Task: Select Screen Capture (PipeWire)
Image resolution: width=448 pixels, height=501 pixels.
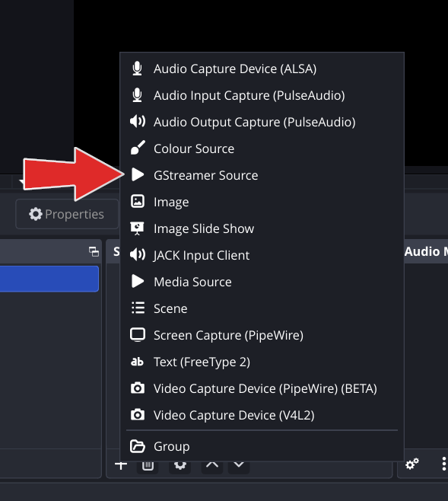Action: (x=262, y=335)
